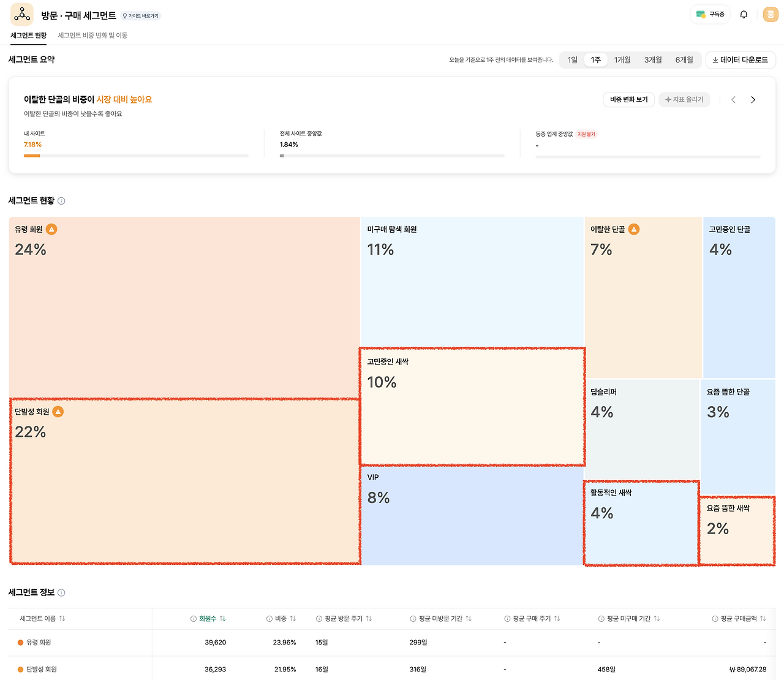
Task: Click the 지표 올리기 button
Action: (x=684, y=100)
